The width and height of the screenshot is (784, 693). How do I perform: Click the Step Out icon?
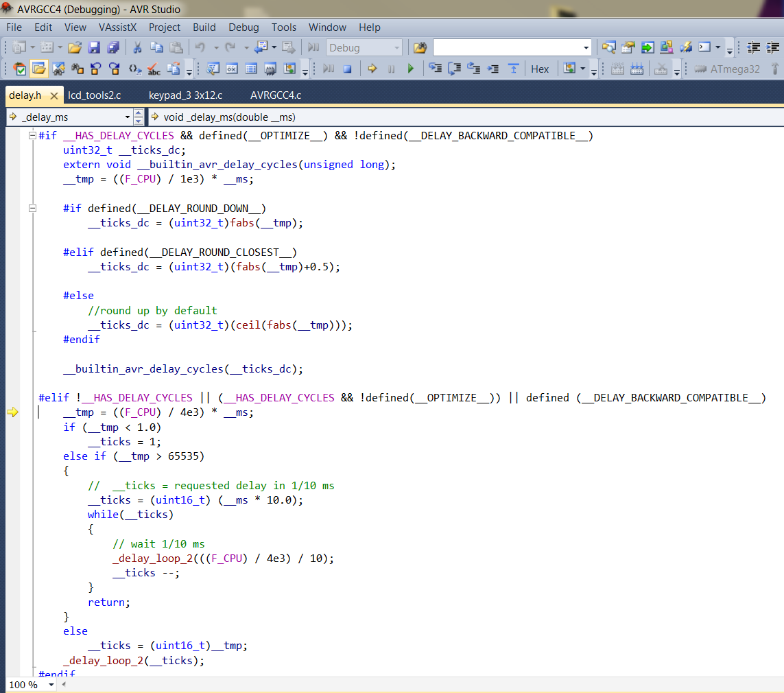473,69
